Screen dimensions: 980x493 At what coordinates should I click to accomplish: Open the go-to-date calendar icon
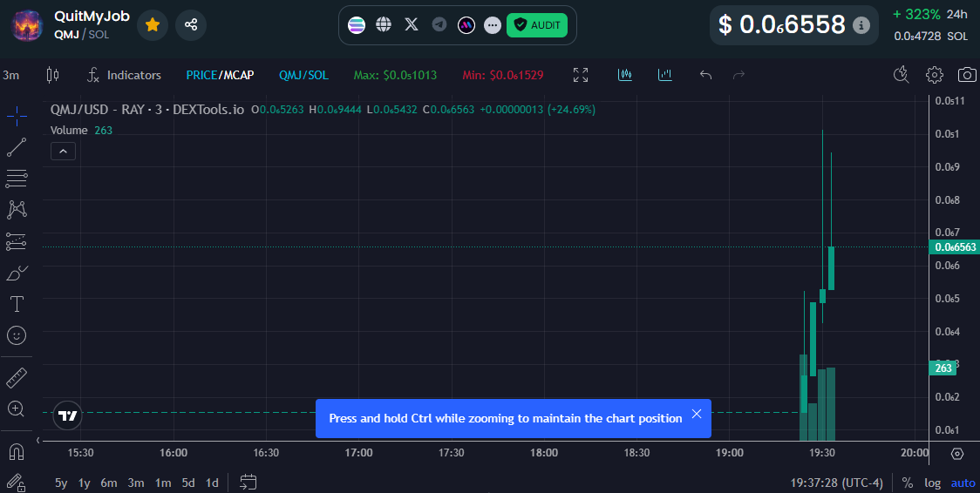tap(248, 482)
